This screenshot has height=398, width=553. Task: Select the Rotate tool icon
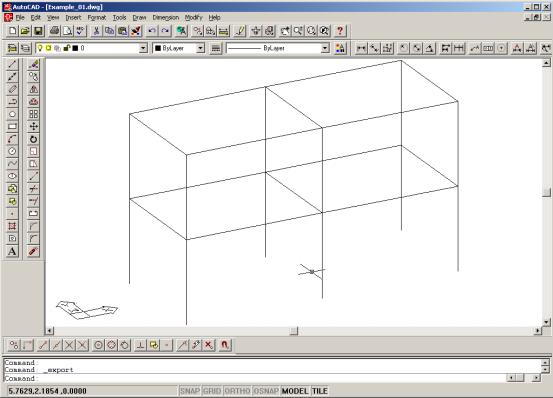point(34,139)
